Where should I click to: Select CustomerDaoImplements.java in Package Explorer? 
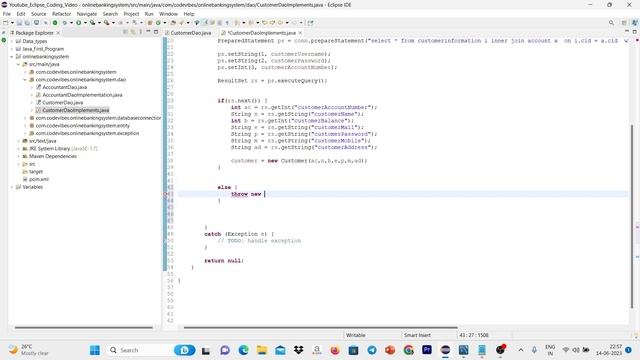(x=76, y=110)
